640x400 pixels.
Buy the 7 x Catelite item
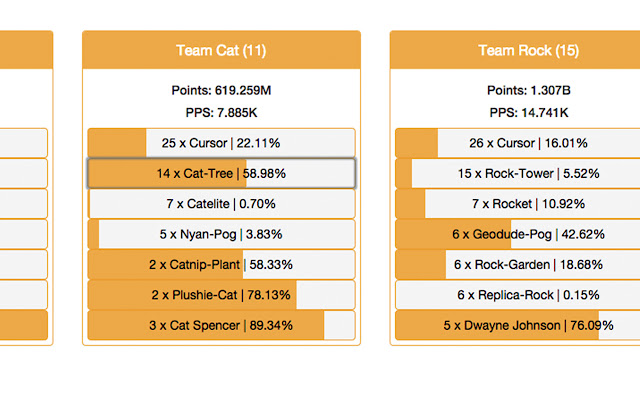(221, 204)
